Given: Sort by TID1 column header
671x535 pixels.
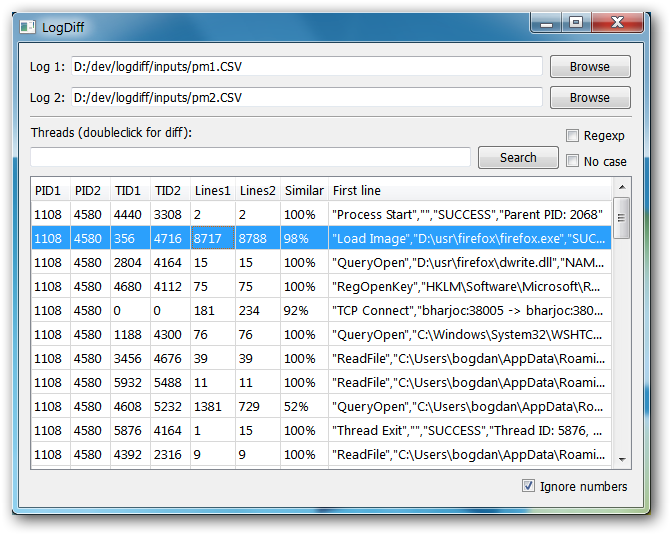Looking at the screenshot, I should pyautogui.click(x=131, y=190).
